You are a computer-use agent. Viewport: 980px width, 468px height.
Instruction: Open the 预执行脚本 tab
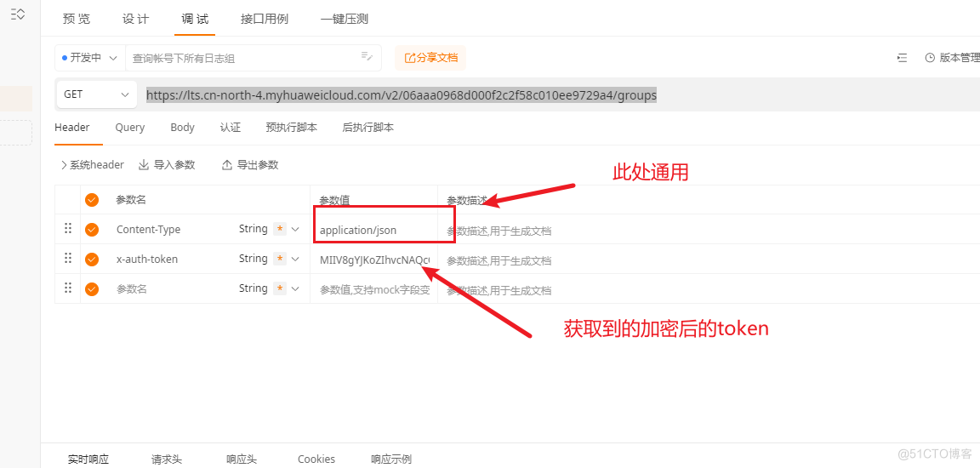[x=291, y=128]
